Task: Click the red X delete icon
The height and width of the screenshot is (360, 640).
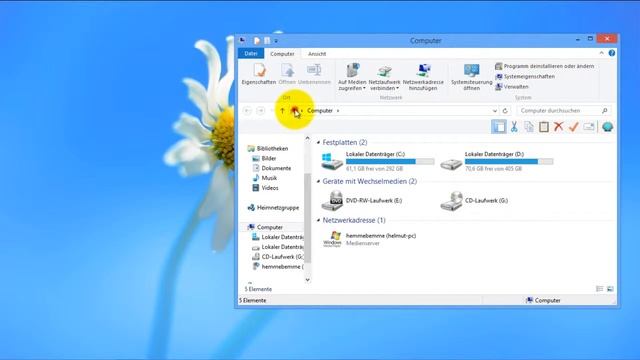Action: (x=558, y=127)
